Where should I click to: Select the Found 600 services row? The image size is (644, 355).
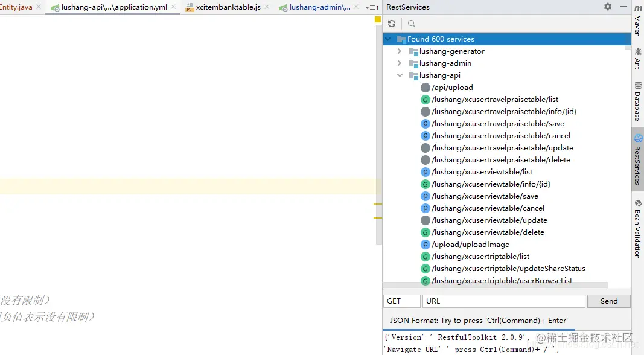tap(507, 39)
